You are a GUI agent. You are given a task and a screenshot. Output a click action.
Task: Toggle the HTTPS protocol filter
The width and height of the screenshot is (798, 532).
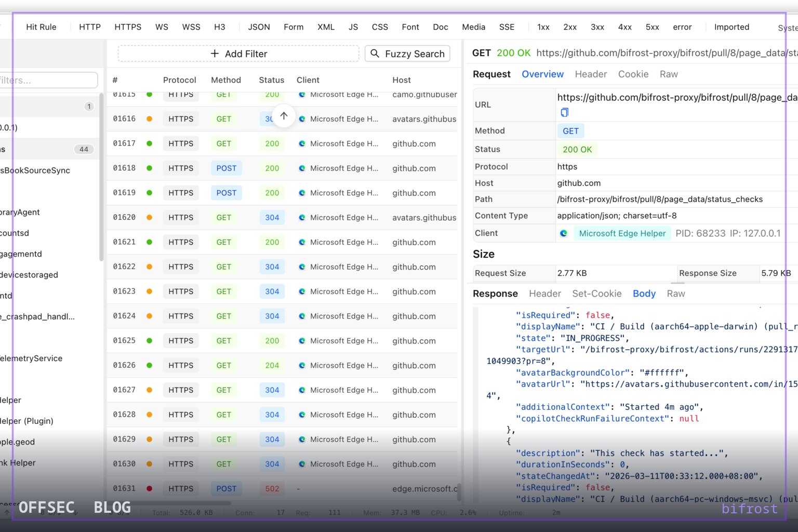[128, 27]
